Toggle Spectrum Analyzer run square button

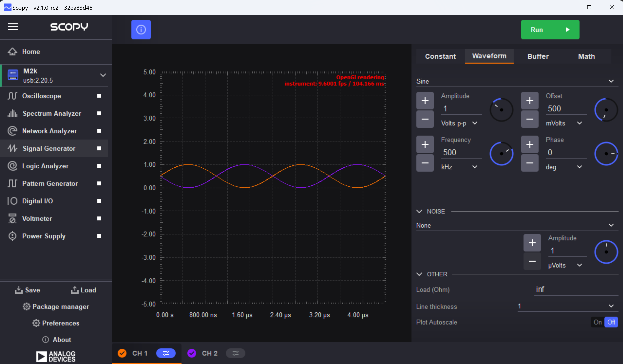[x=99, y=113]
